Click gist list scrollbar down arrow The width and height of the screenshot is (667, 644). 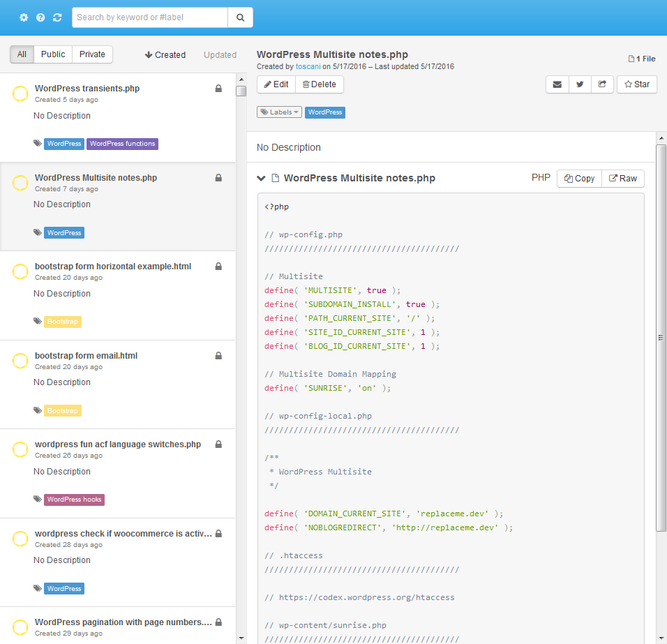(x=241, y=638)
